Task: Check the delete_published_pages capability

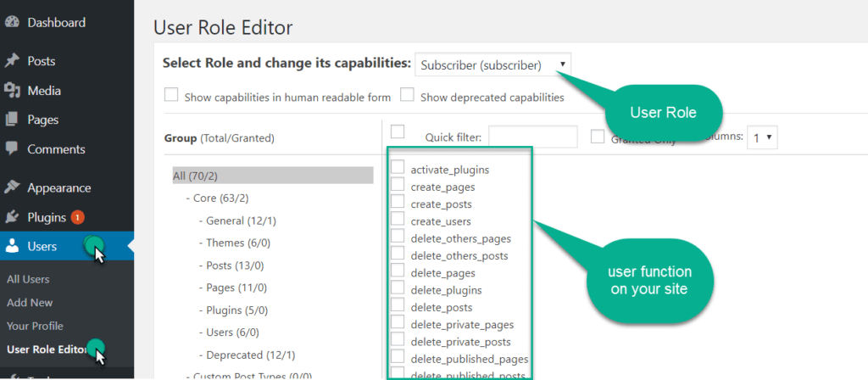Action: pyautogui.click(x=398, y=355)
